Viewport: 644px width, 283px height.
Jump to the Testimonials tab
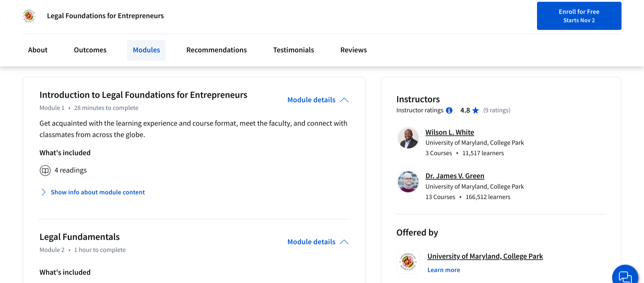pos(293,50)
